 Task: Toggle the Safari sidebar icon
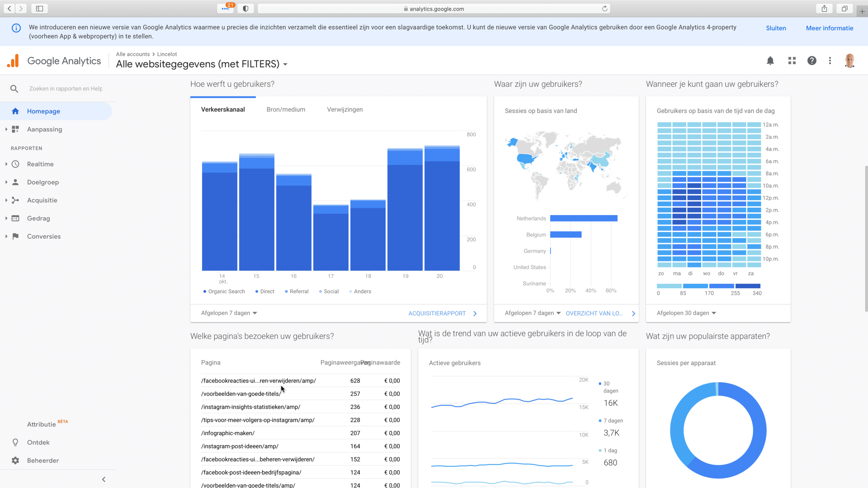point(39,8)
